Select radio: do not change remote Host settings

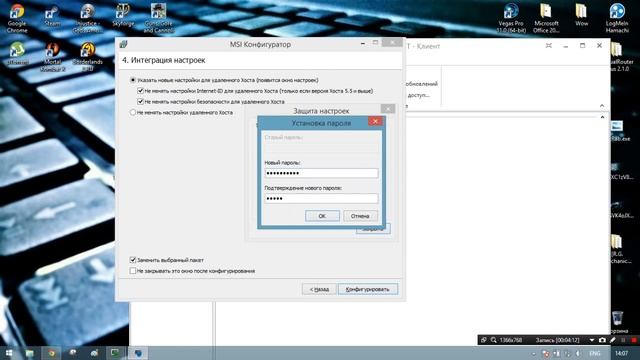pos(133,112)
